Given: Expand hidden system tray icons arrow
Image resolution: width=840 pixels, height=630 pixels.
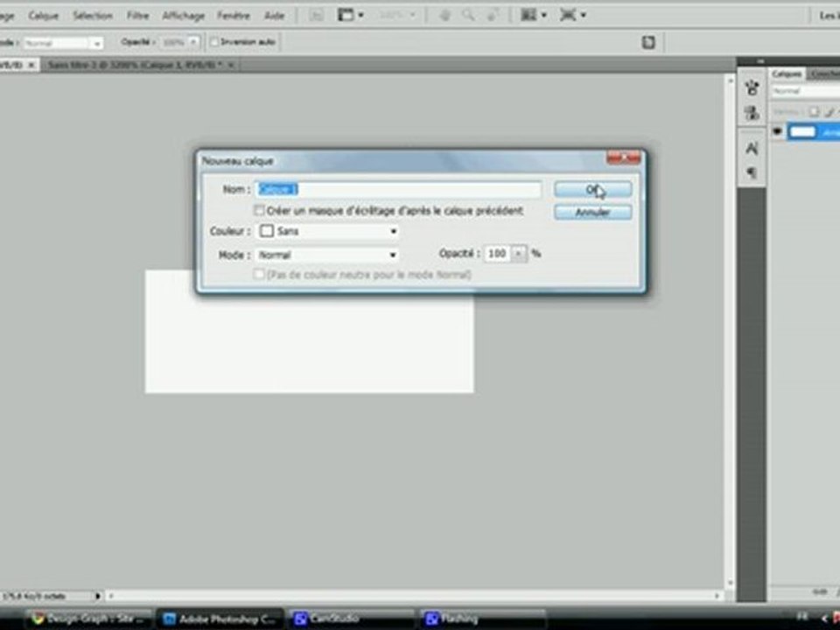Looking at the screenshot, I should 824,619.
